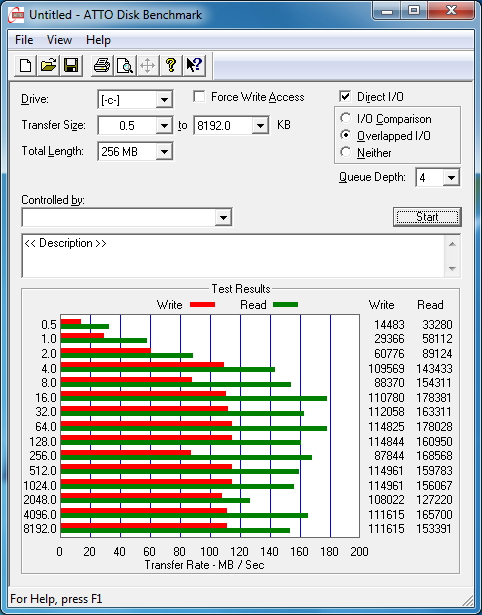The image size is (482, 615).
Task: Click the 4.0 transfer size row label
Action: pos(49,369)
